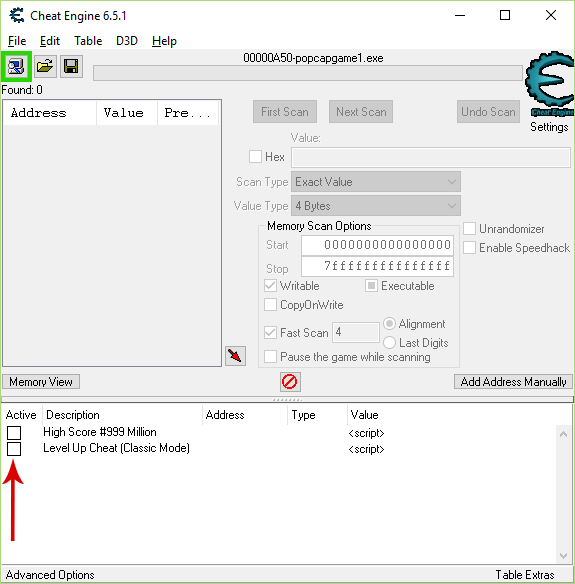The width and height of the screenshot is (575, 584).
Task: Click the Address column header in cheat table
Action: (245, 415)
